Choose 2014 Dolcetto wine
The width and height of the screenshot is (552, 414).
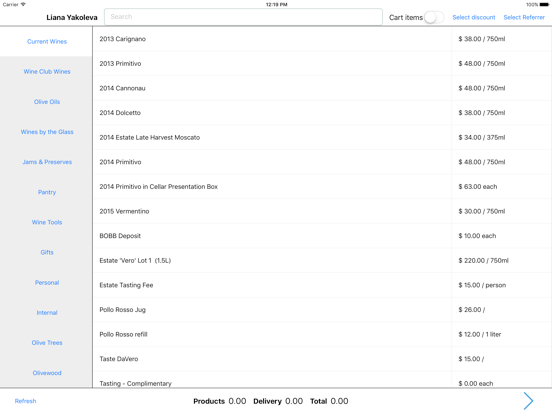coord(322,113)
